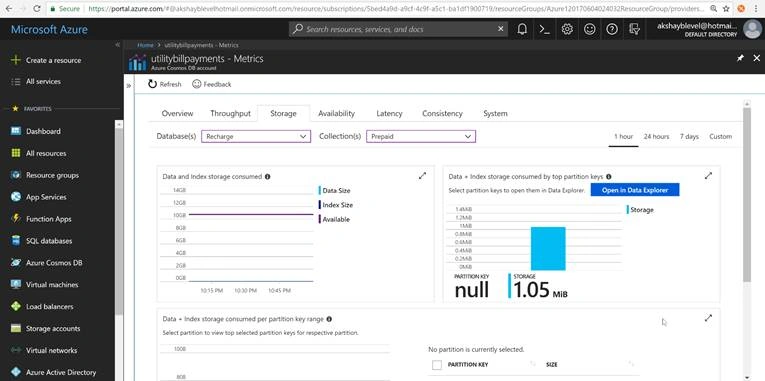Send feedback via smiley icon in top bar
The height and width of the screenshot is (381, 765).
click(x=589, y=29)
